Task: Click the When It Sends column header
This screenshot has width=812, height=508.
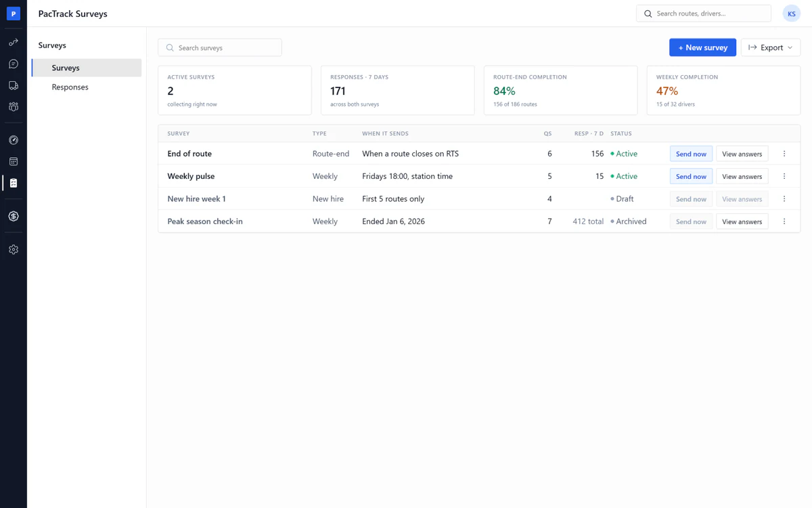Action: click(x=385, y=133)
